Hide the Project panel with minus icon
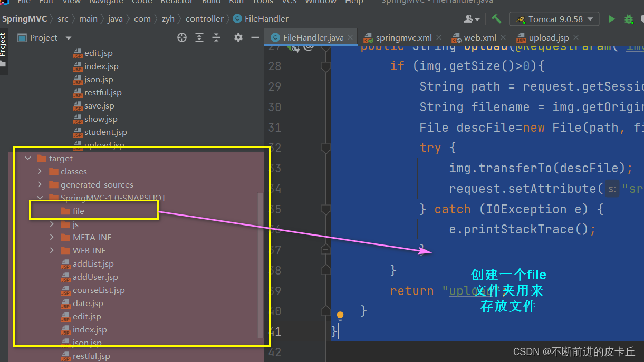This screenshot has height=362, width=644. click(255, 37)
